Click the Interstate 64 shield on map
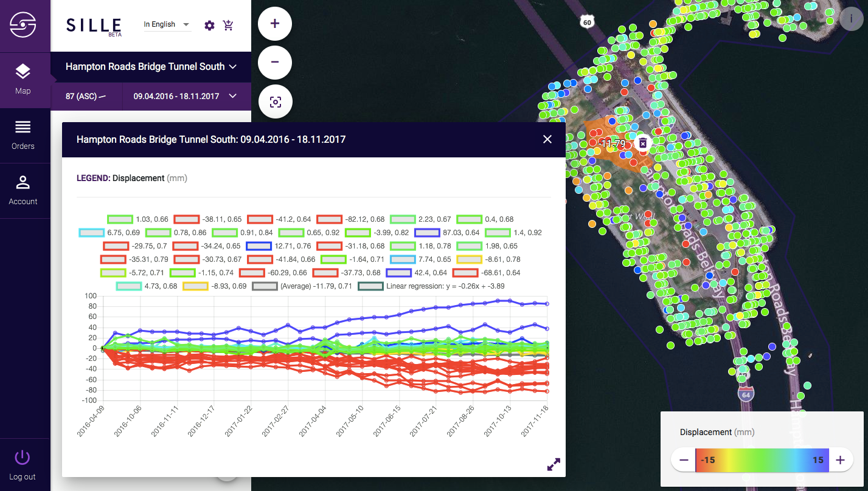 [x=746, y=394]
